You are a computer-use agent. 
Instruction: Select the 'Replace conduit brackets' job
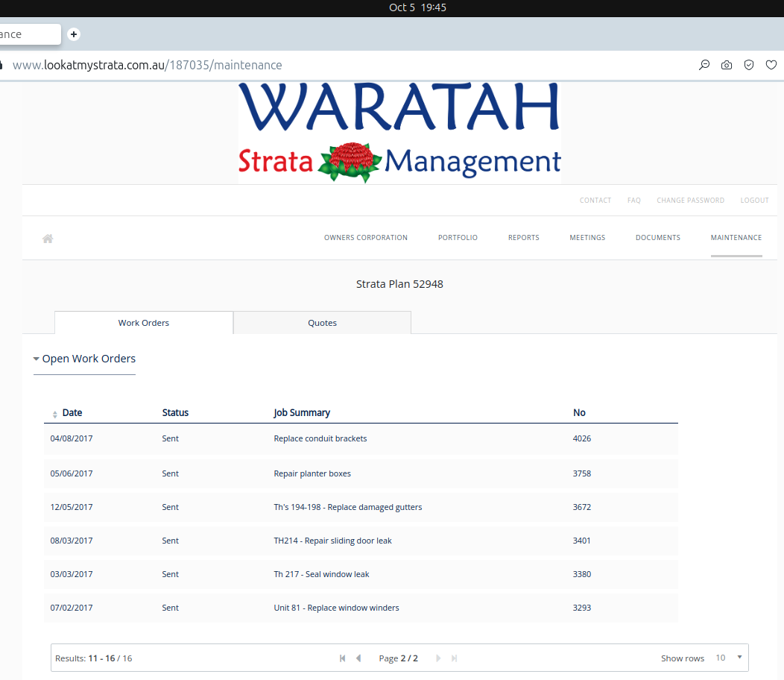pos(320,439)
